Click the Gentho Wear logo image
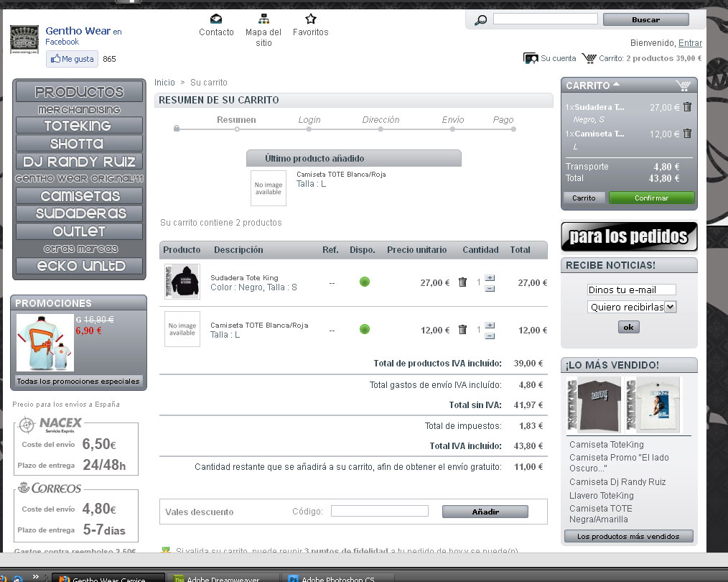This screenshot has width=728, height=582. [24, 40]
